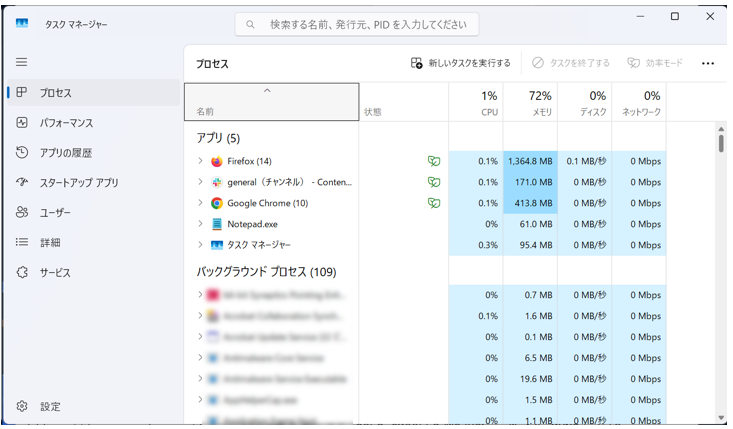
Task: Open アプリの履歴 page
Action: (x=93, y=152)
